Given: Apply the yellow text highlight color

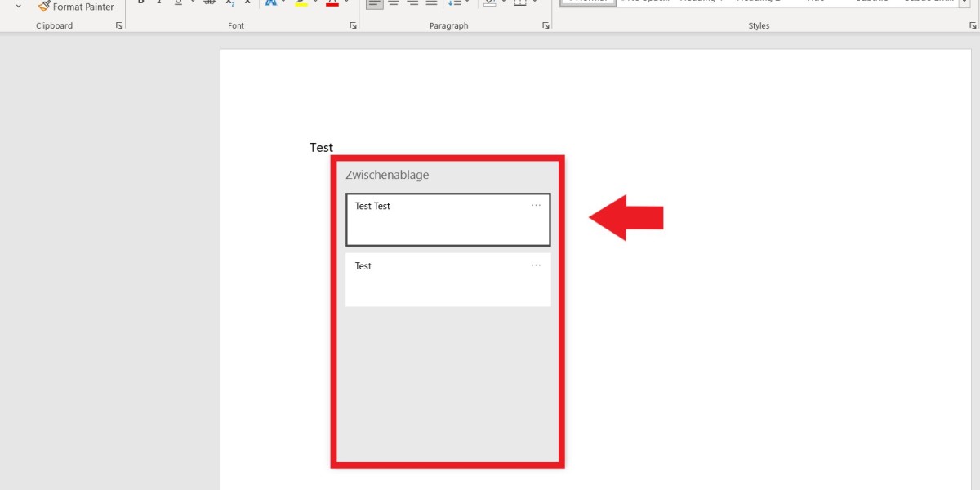Looking at the screenshot, I should (x=301, y=2).
